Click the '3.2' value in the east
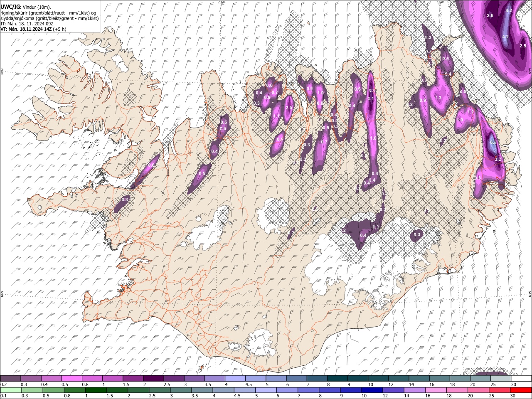The height and width of the screenshot is (399, 532). point(499,159)
